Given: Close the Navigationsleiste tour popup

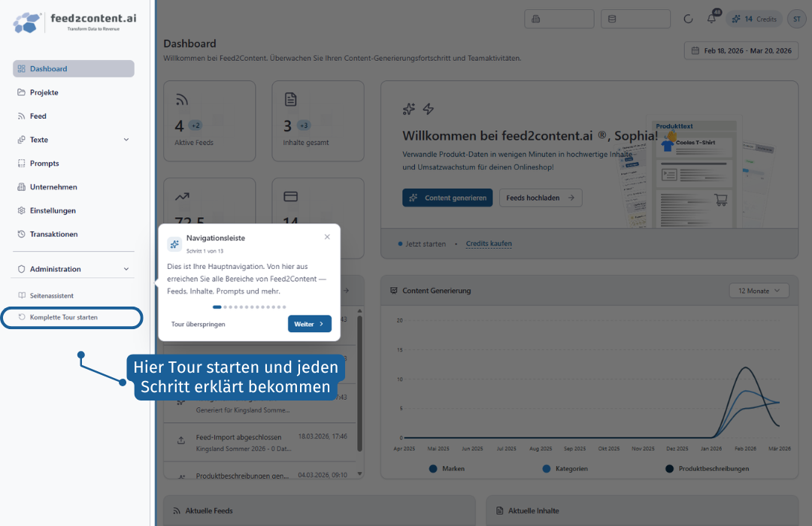Looking at the screenshot, I should click(x=327, y=237).
